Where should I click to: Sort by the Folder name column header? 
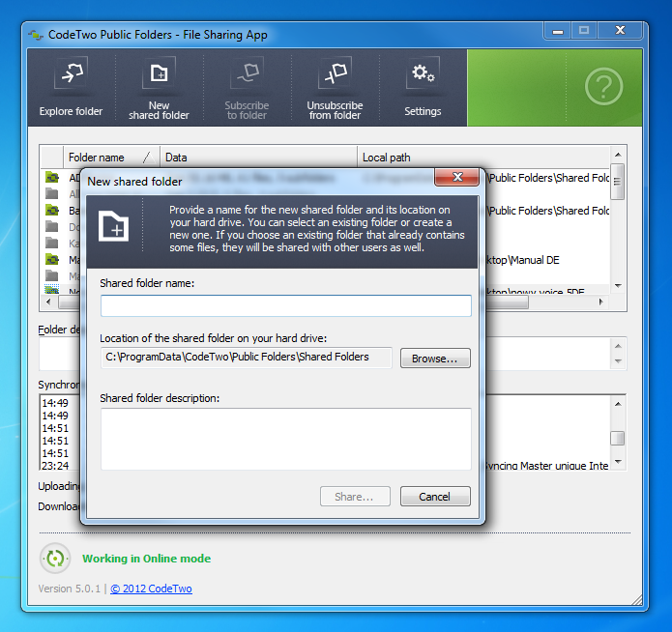pos(111,158)
